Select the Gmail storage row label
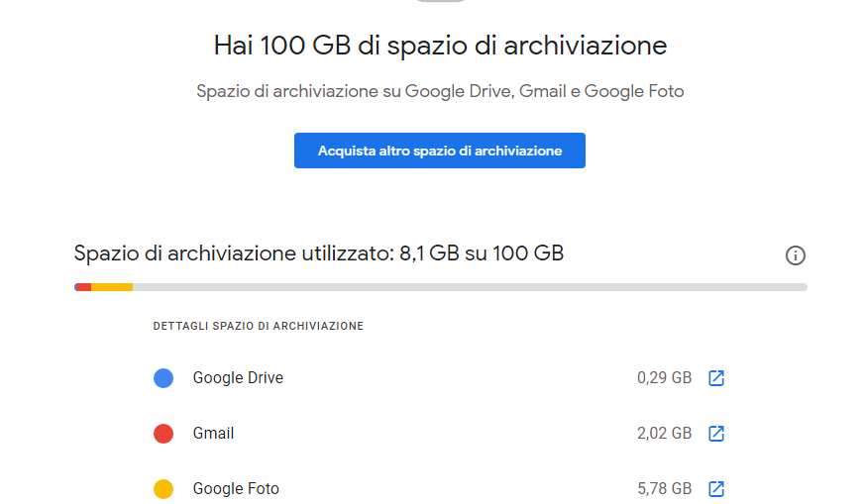Screen dimensions: 864x504 point(213,434)
